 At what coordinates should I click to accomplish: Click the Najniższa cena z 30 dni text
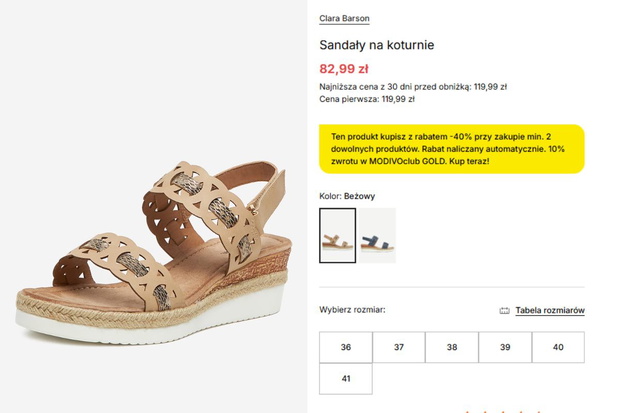413,87
